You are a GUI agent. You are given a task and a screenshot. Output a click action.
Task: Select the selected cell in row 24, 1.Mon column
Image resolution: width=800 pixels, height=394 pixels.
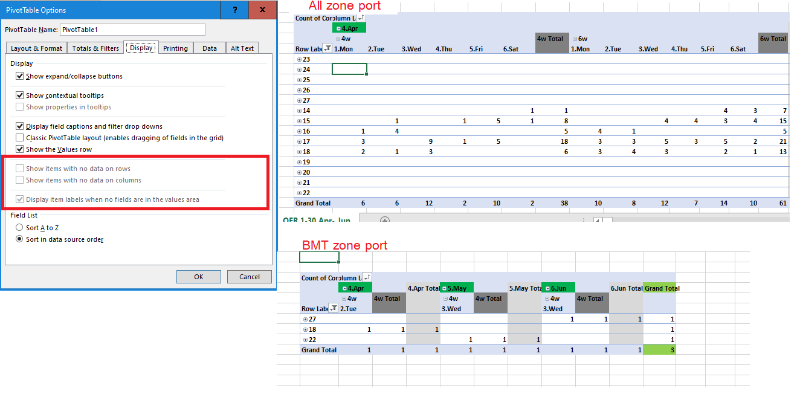coord(349,69)
